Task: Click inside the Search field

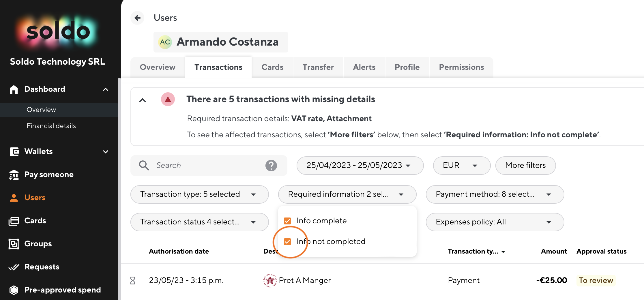Action: tap(202, 165)
